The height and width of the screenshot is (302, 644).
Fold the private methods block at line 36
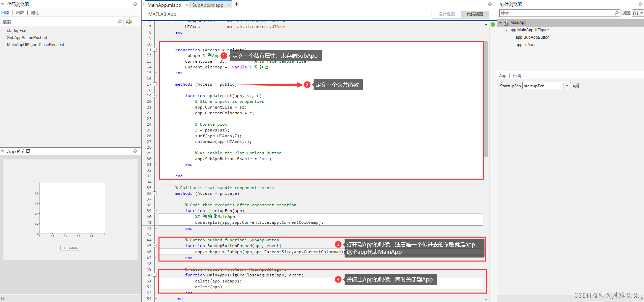click(x=155, y=193)
